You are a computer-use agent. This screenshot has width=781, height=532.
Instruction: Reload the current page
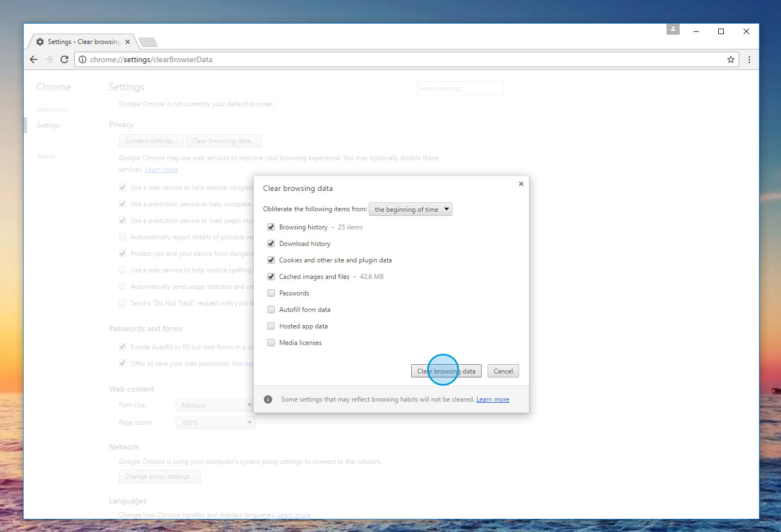[x=64, y=59]
